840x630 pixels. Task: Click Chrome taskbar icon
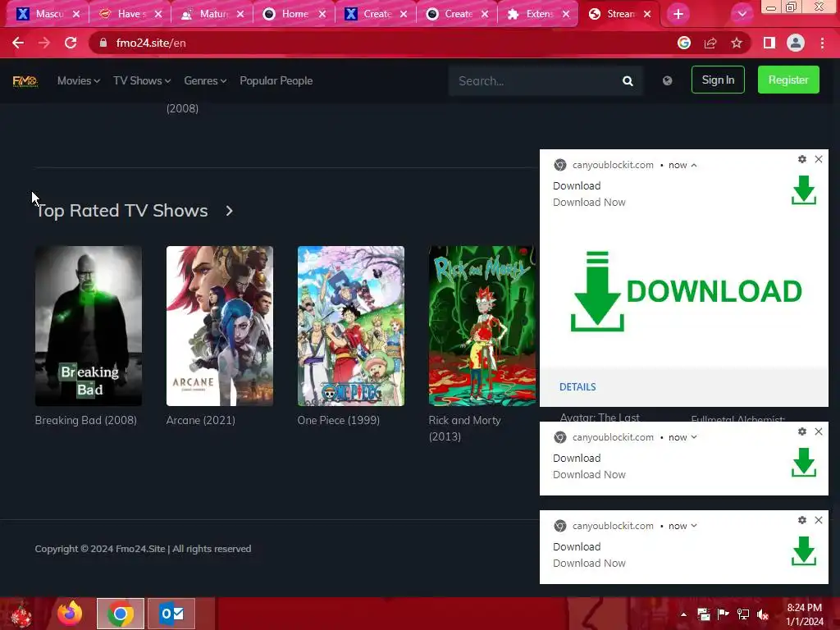(x=121, y=614)
